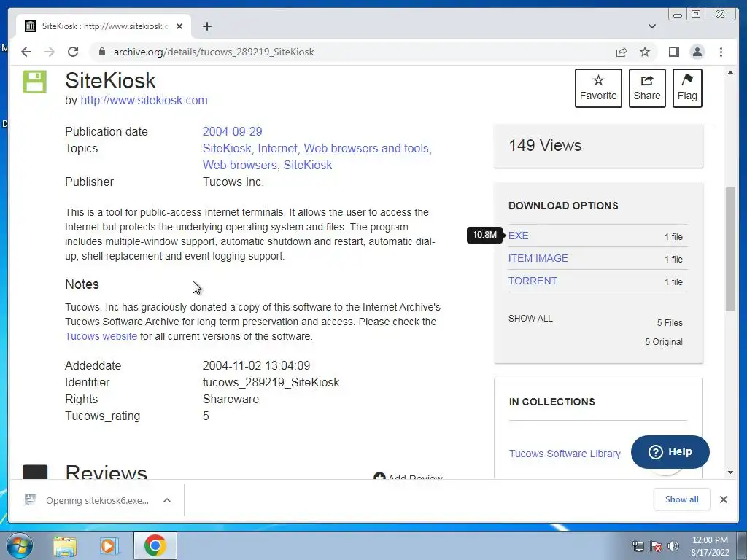Open http://www.sitekiosk.com author link
This screenshot has height=560, width=747.
click(x=144, y=101)
